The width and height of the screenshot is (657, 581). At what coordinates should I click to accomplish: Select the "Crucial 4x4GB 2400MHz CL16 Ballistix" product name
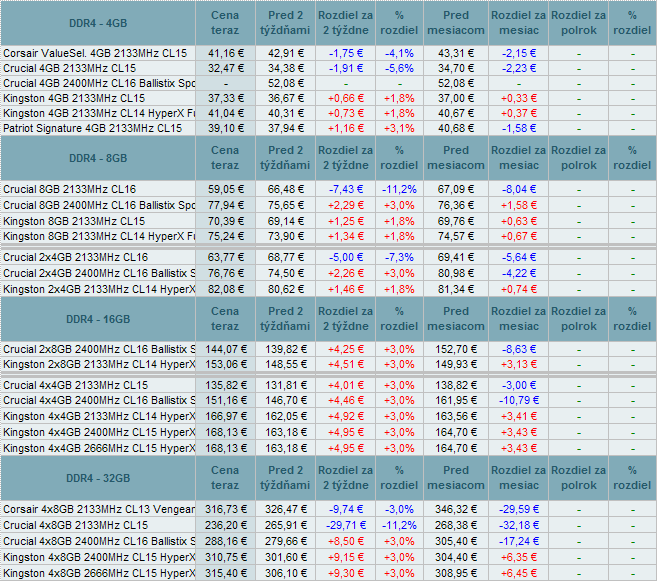(x=99, y=400)
